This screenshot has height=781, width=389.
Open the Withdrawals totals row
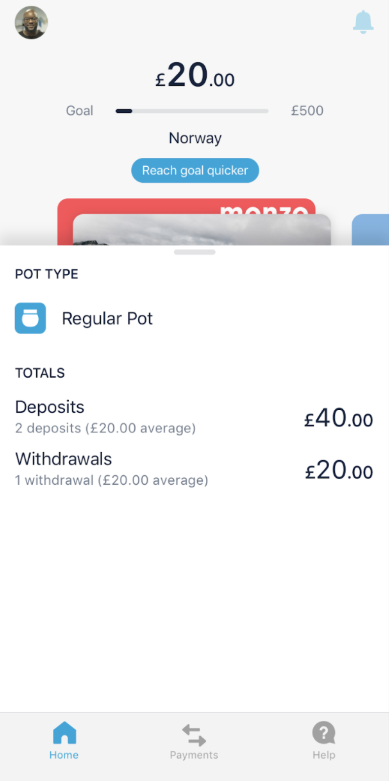pyautogui.click(x=194, y=469)
